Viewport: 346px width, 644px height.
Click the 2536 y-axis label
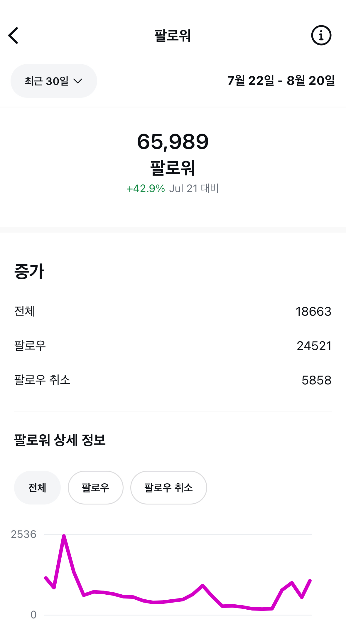coord(24,534)
